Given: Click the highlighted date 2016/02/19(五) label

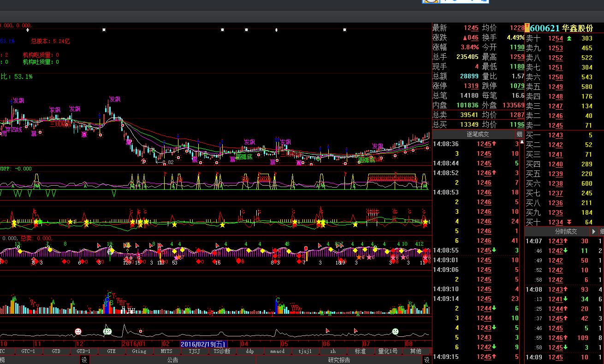Looking at the screenshot, I should click(203, 344).
